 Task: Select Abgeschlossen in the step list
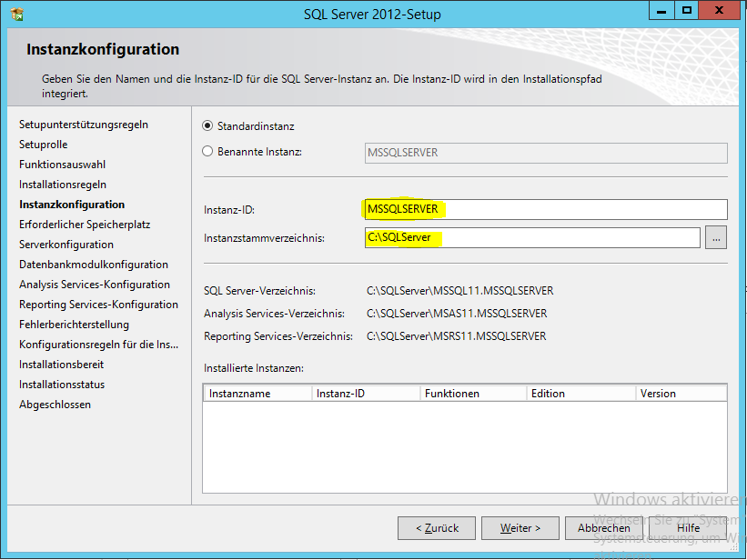[x=55, y=405]
